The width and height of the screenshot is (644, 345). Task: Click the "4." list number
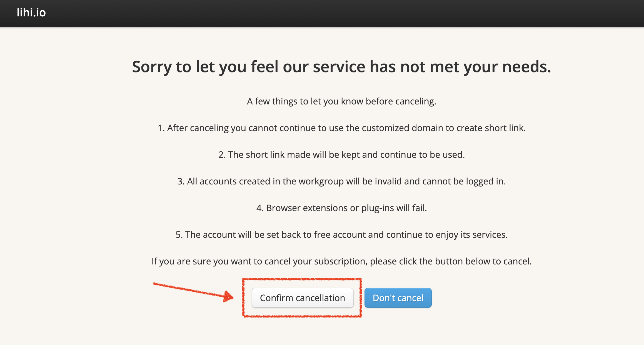tap(260, 208)
